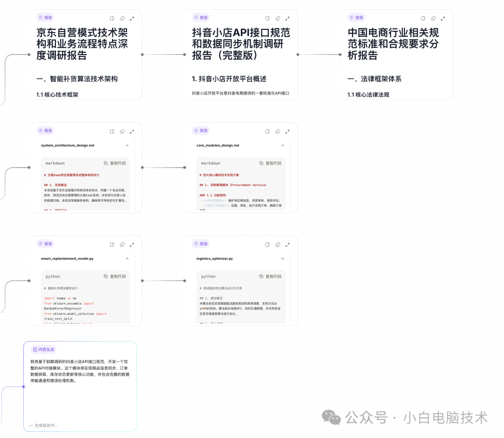The image size is (504, 438).
Task: Click the 报告 tag above core_modules_design.md
Action: pos(201,131)
